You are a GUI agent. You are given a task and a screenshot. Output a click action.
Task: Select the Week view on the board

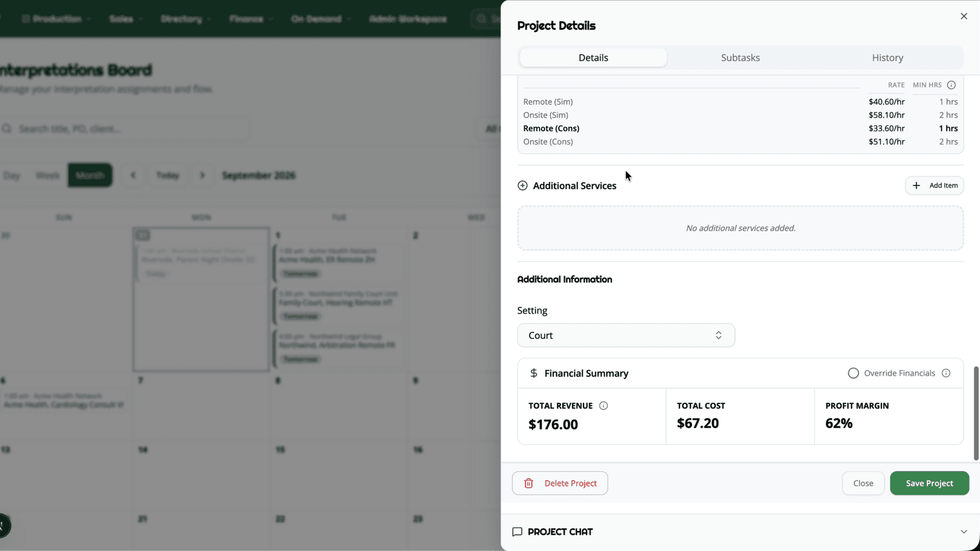[48, 175]
